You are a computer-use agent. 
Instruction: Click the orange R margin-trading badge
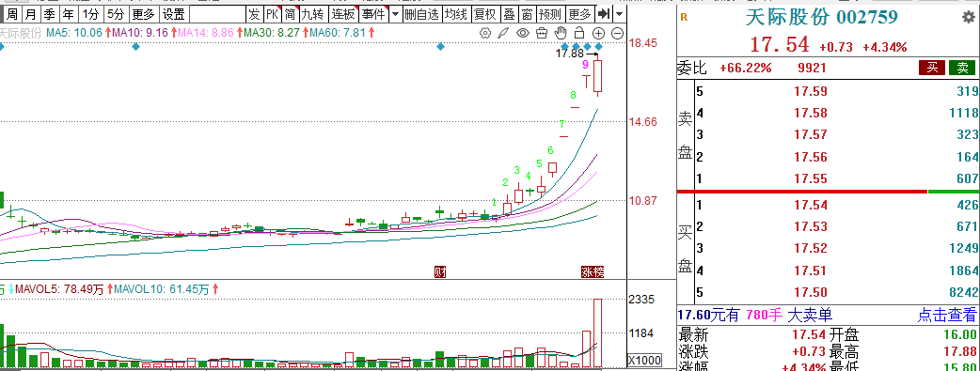684,18
